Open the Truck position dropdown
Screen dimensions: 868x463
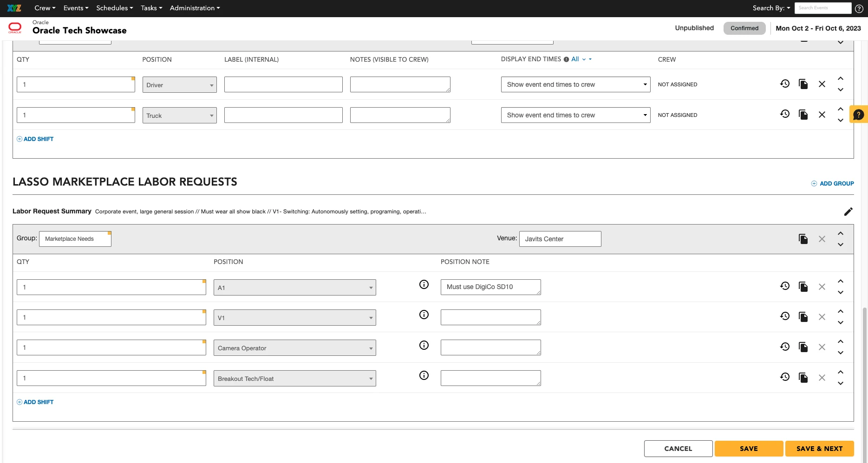tap(179, 116)
